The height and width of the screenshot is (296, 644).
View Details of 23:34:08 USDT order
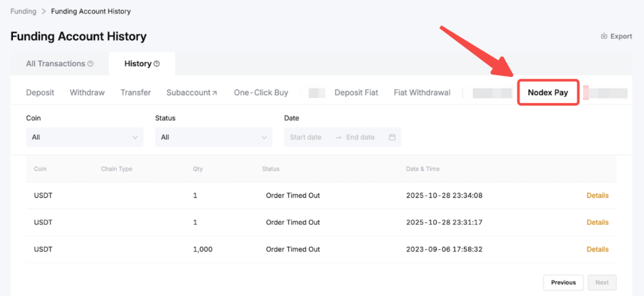pyautogui.click(x=597, y=195)
